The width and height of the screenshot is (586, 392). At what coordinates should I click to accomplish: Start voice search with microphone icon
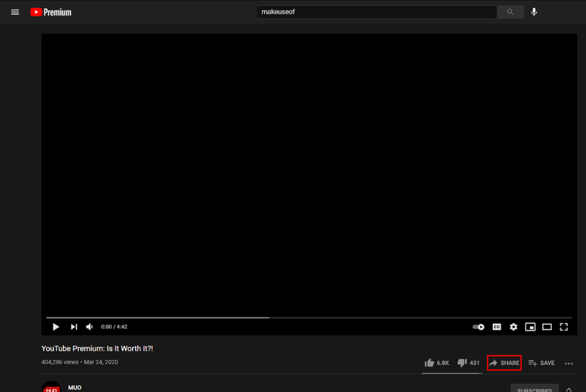tap(534, 12)
